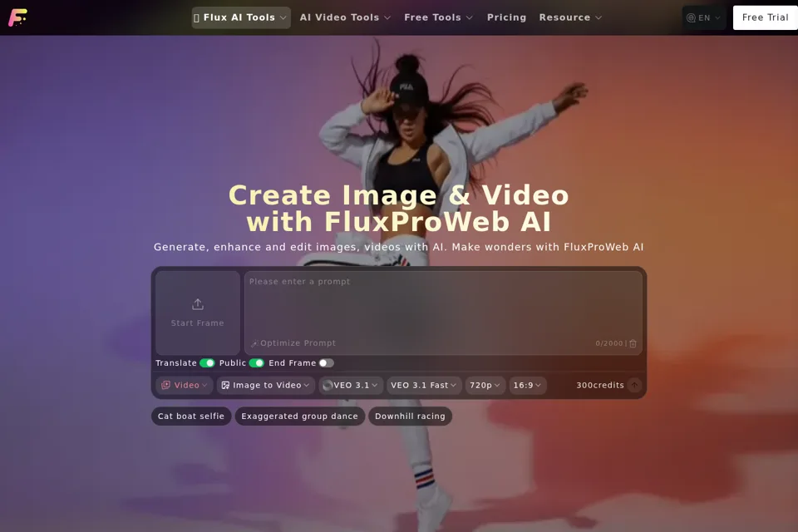Select the Downhill racing suggestion
The width and height of the screenshot is (798, 532).
pyautogui.click(x=410, y=416)
